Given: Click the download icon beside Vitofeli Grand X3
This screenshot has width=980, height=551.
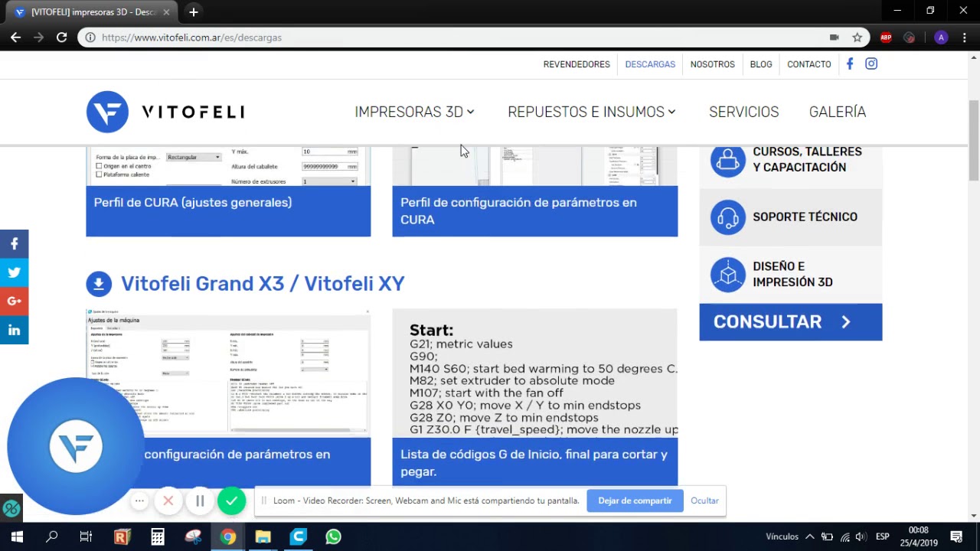Looking at the screenshot, I should (x=98, y=284).
